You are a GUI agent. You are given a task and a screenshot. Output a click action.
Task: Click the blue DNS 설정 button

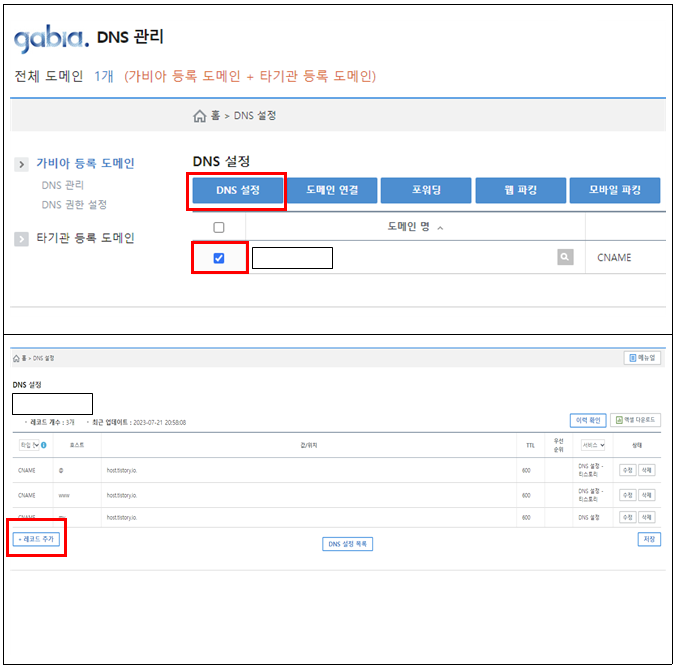pos(238,190)
